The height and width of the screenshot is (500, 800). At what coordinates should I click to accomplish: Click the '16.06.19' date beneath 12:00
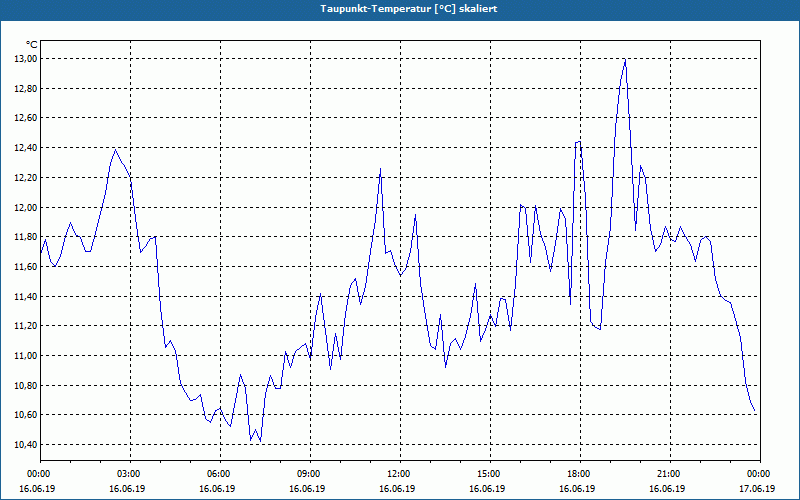(x=397, y=488)
